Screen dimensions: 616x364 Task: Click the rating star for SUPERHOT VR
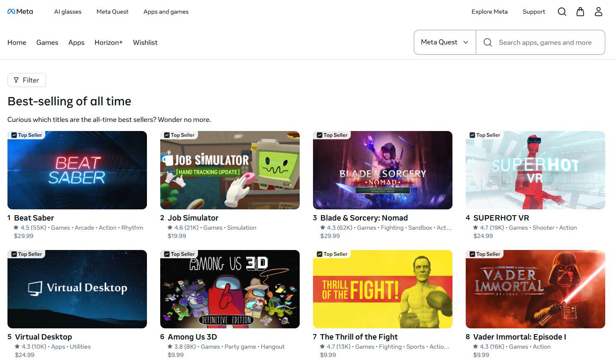[x=476, y=228]
